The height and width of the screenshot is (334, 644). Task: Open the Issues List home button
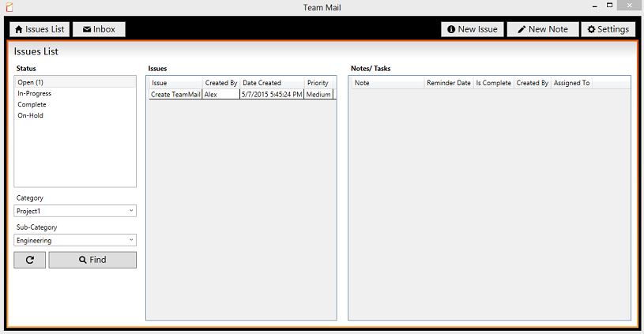pyautogui.click(x=40, y=29)
